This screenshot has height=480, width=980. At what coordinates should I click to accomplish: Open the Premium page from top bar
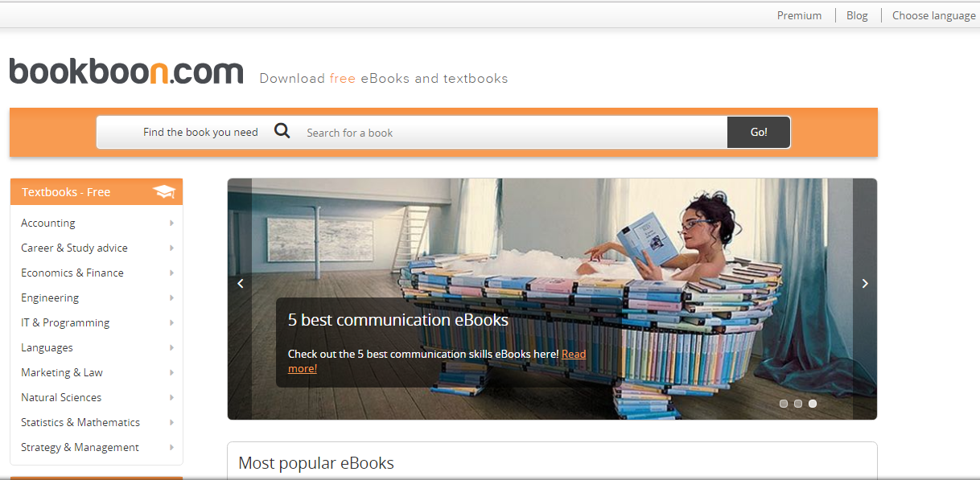[799, 15]
